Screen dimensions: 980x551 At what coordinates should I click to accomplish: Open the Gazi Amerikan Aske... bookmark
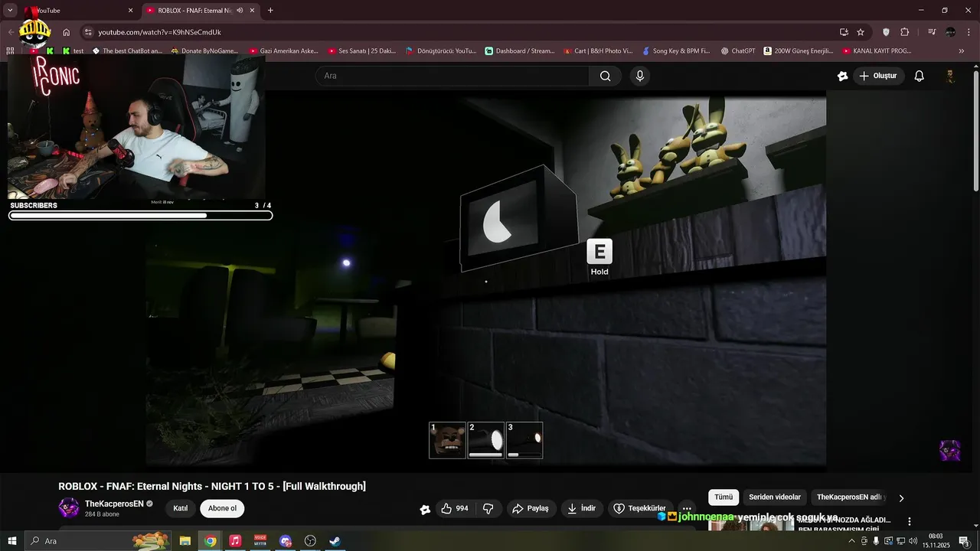283,51
